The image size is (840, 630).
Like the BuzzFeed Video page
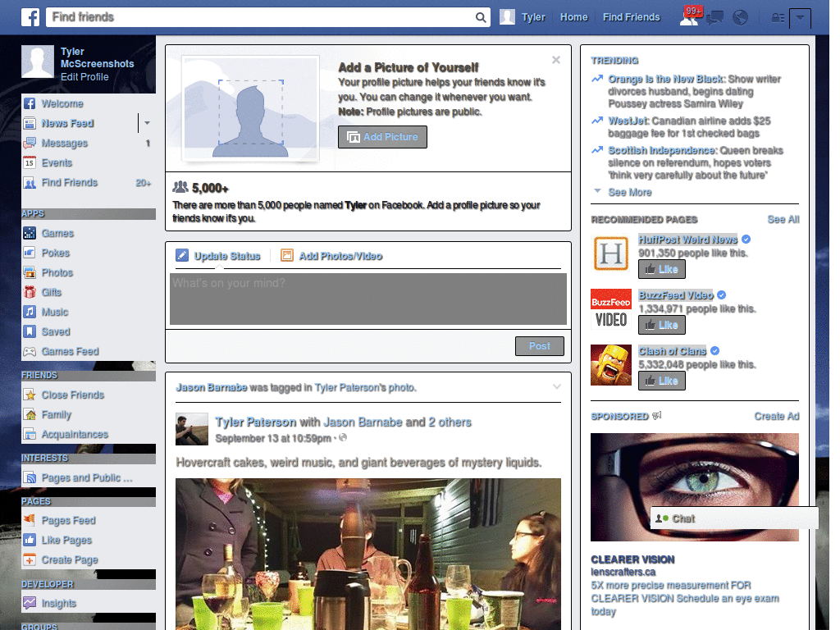tap(662, 325)
